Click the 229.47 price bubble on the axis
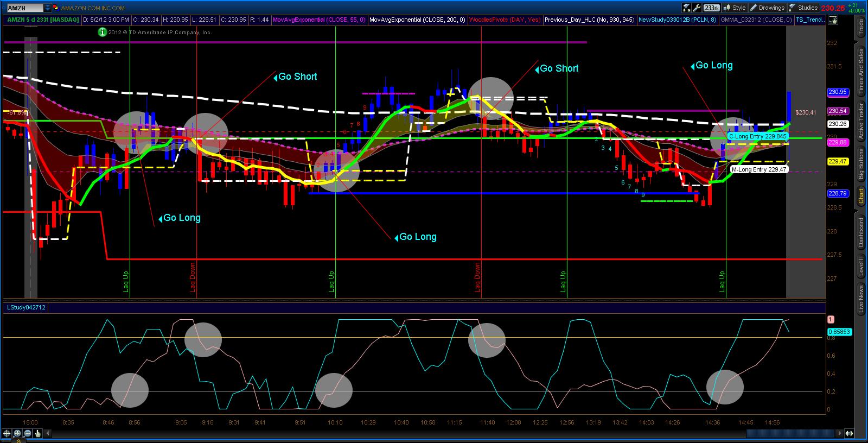The width and height of the screenshot is (868, 443). click(x=838, y=161)
